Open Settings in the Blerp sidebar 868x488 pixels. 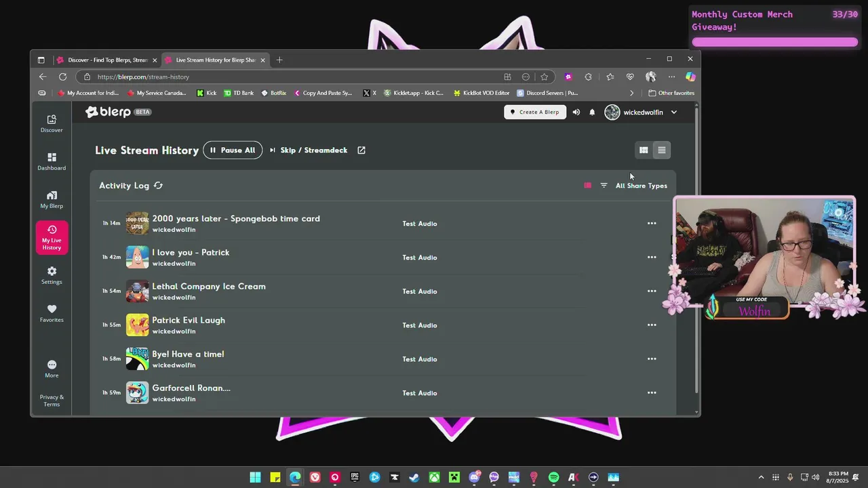coord(52,275)
